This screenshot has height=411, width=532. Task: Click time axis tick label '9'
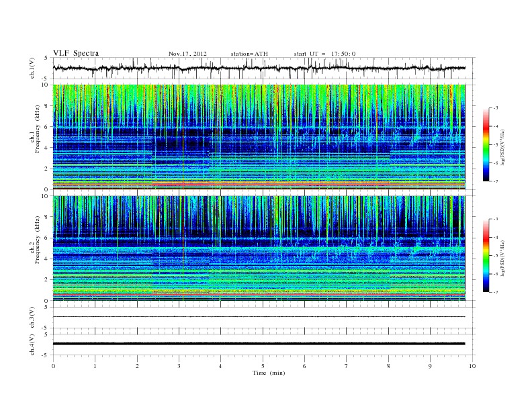pyautogui.click(x=430, y=366)
